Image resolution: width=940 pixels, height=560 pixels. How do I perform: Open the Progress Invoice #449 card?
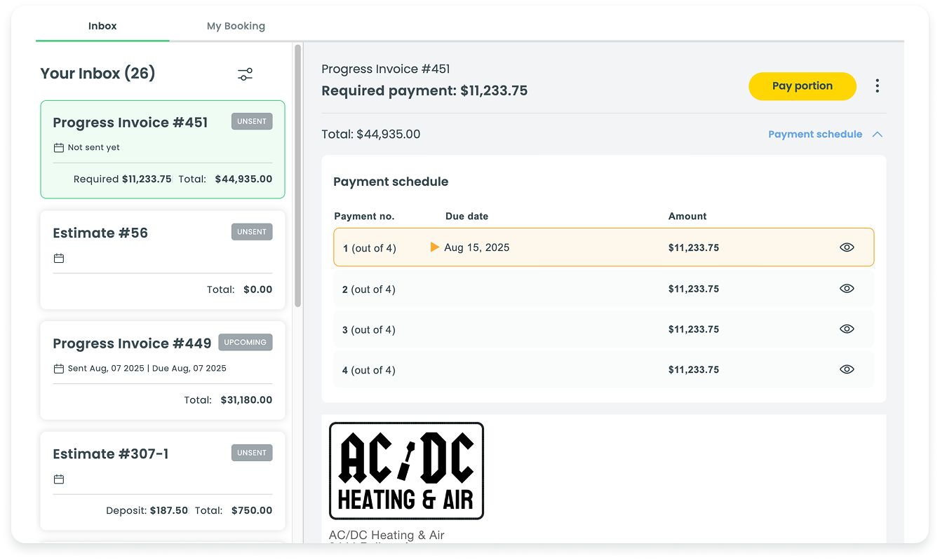(163, 370)
